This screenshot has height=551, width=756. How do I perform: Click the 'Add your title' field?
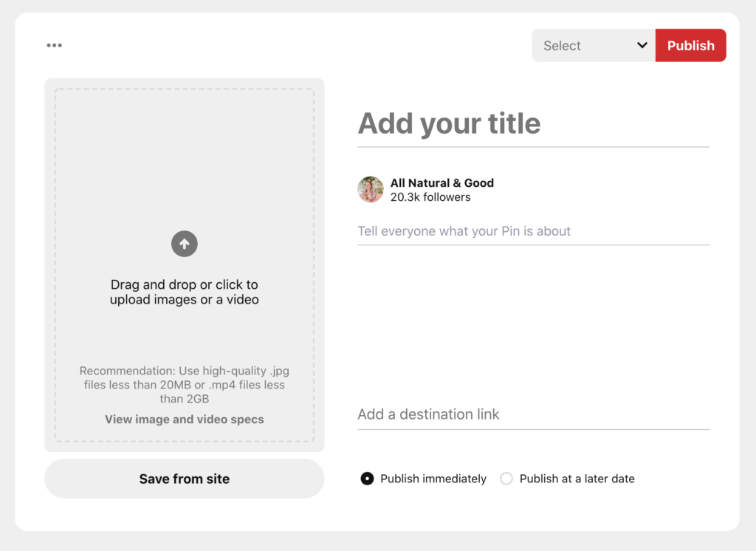[x=532, y=124]
